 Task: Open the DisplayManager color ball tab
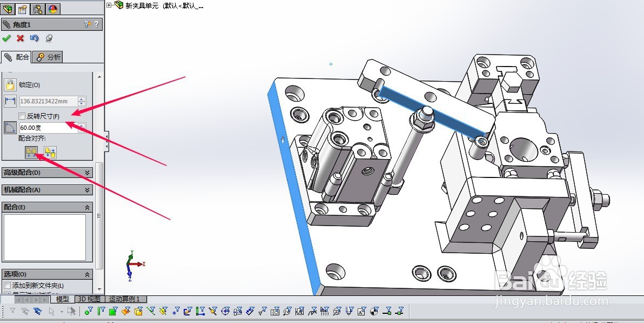[x=52, y=9]
